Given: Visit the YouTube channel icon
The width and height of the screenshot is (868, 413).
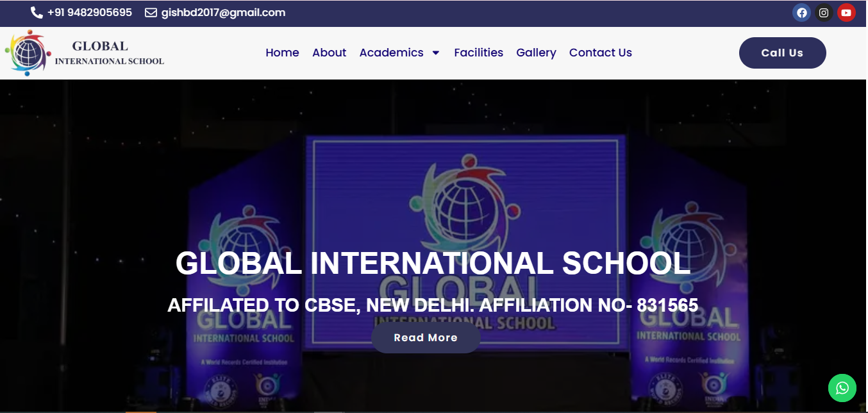Looking at the screenshot, I should click(846, 13).
